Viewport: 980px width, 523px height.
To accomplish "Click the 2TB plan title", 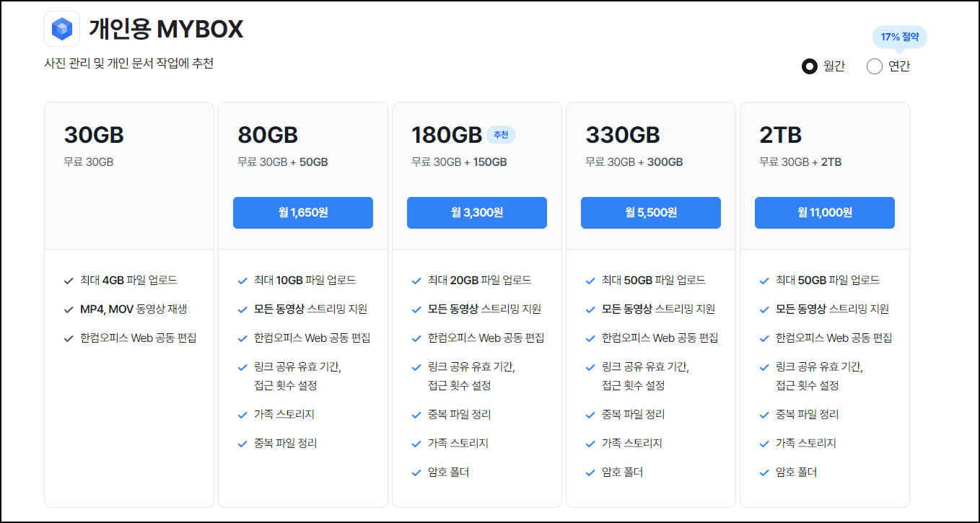I will click(x=781, y=135).
